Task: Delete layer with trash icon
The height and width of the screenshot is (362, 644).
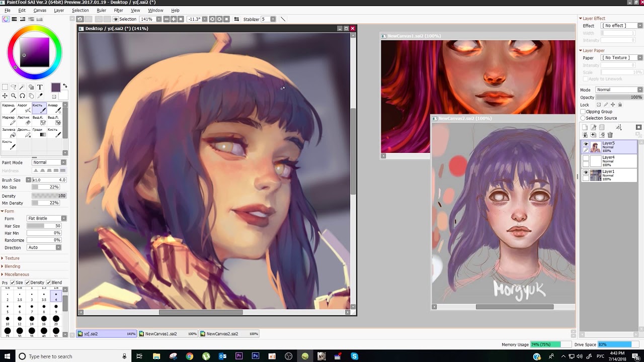Action: [x=610, y=135]
